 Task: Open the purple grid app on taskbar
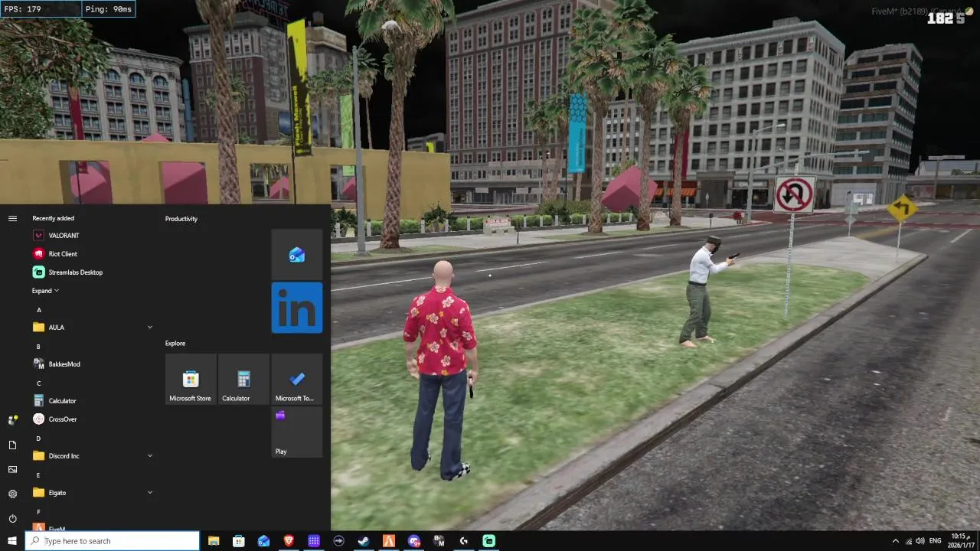314,541
